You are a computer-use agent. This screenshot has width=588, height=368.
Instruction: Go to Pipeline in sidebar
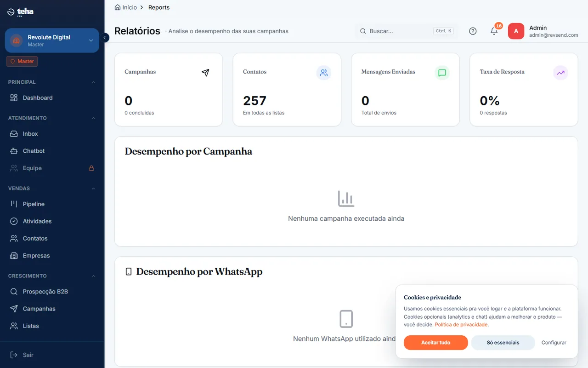coord(52,204)
